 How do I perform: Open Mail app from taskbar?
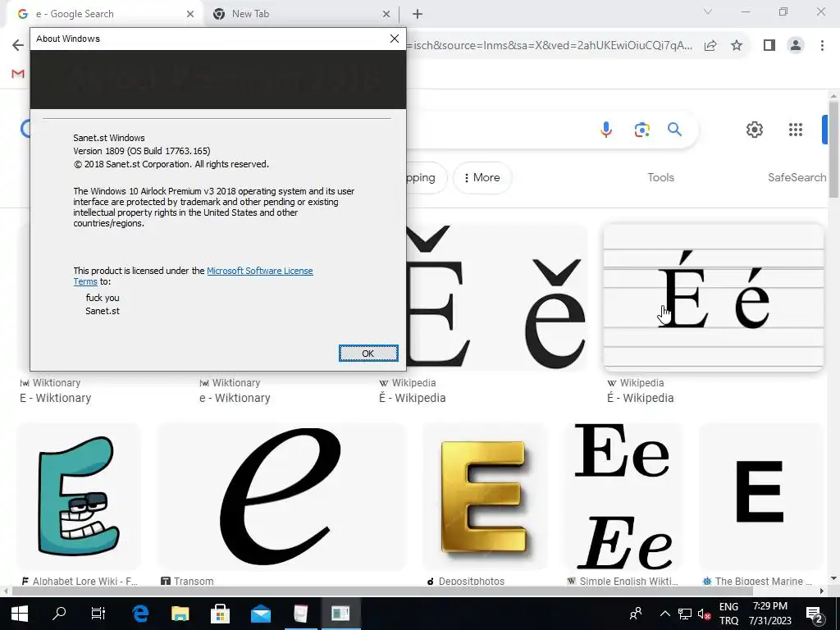(x=261, y=614)
